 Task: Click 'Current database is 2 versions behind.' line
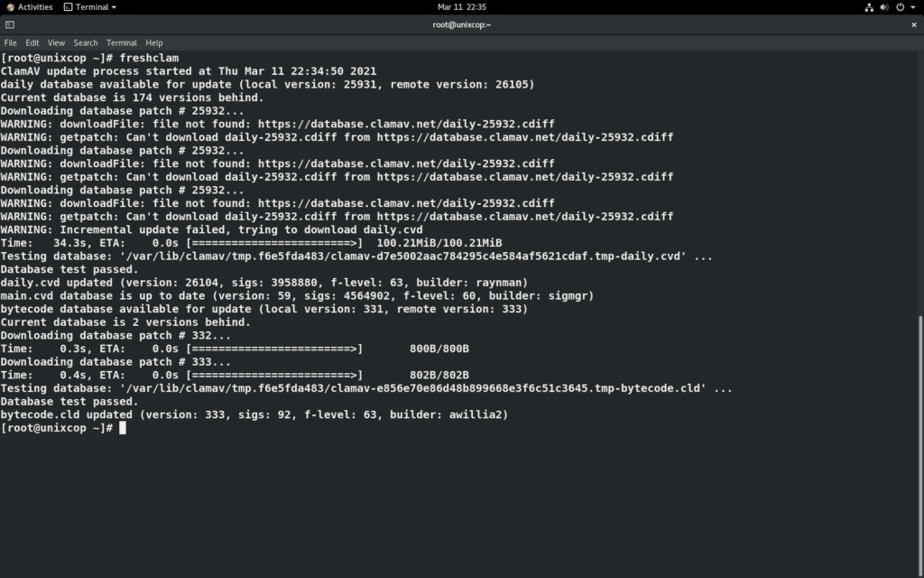point(125,322)
